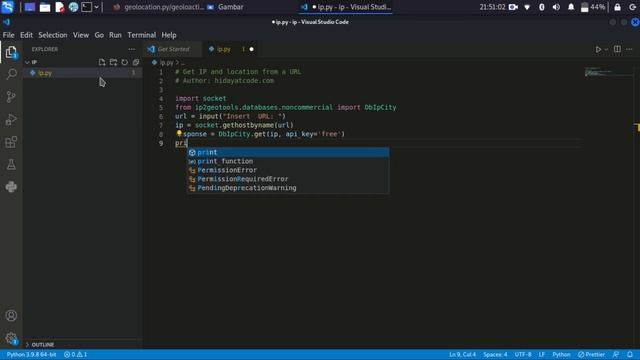Open battery indicator showing 44%
This screenshot has width=640, height=360.
(593, 7)
